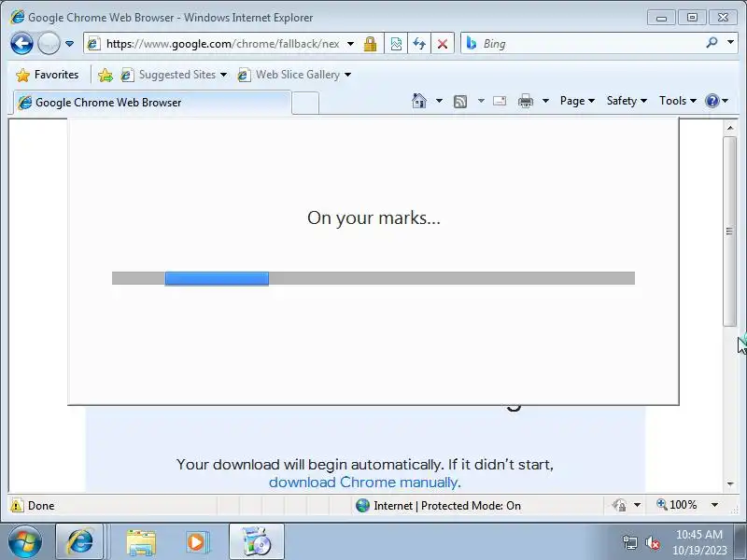Click Internet Protected Mode status text

[x=447, y=506]
